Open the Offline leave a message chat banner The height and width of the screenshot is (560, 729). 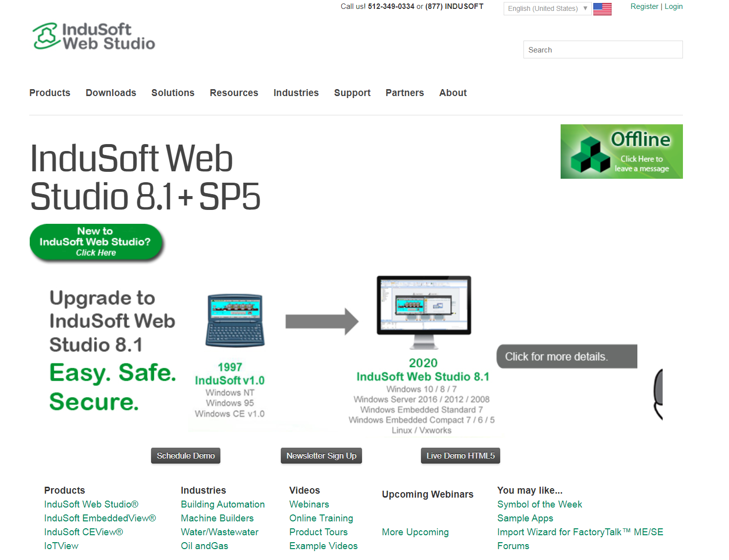(x=621, y=152)
